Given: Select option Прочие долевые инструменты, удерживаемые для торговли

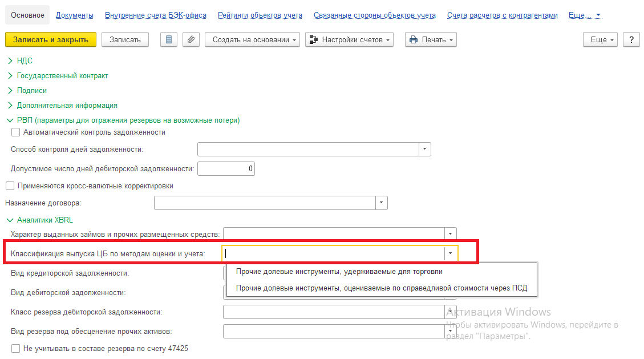Looking at the screenshot, I should (x=339, y=272).
